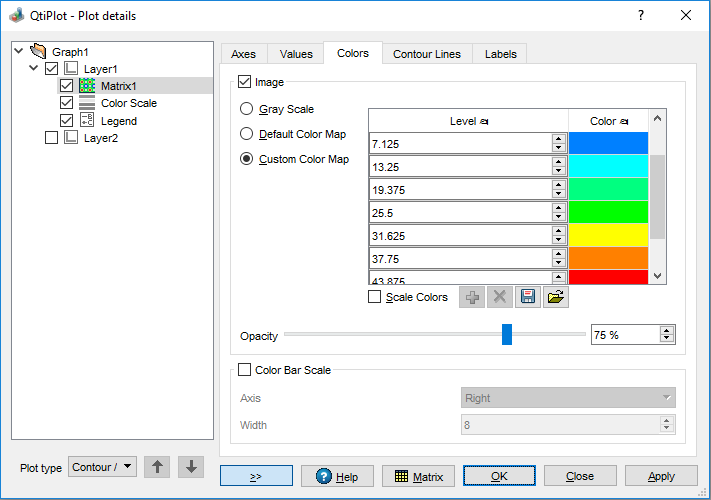
Task: Open the Help button
Action: pyautogui.click(x=336, y=476)
